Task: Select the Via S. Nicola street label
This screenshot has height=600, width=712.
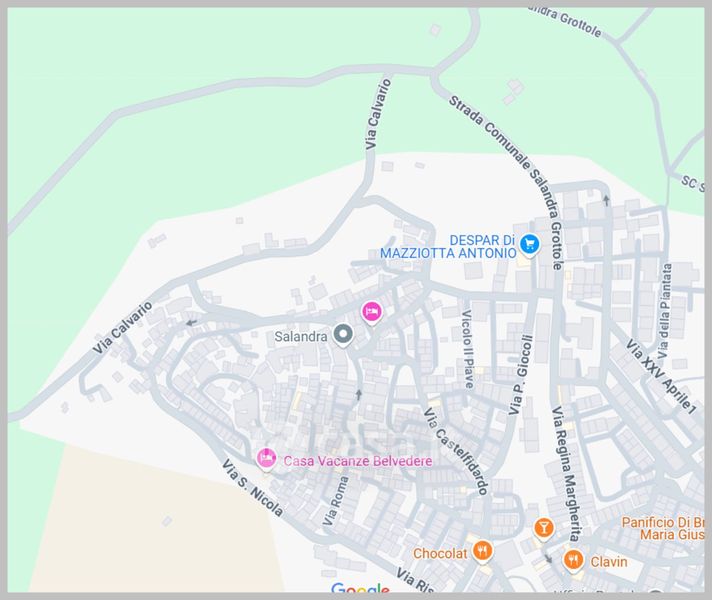Action: pos(252,488)
